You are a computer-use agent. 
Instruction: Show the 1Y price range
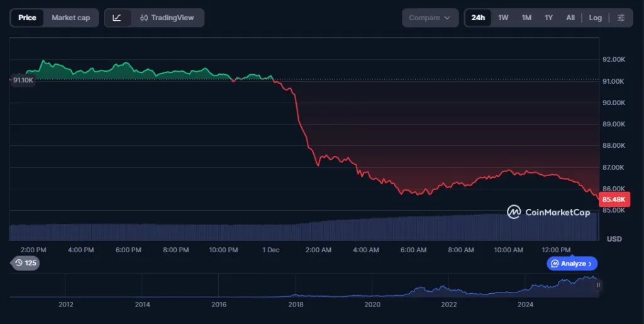click(548, 18)
